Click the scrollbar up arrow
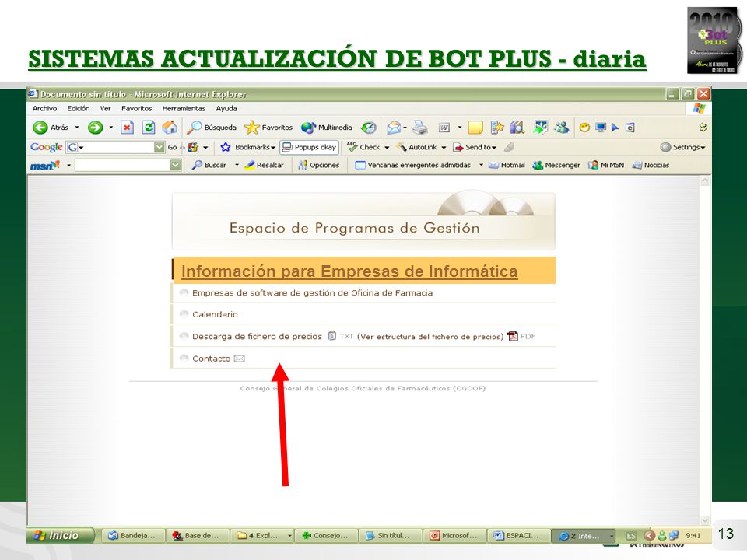Viewport: 747px width, 560px height. pos(705,180)
